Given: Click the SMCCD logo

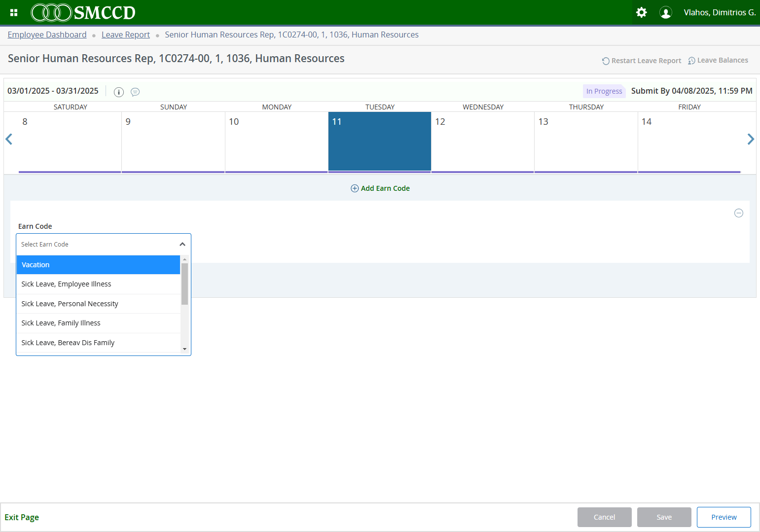Looking at the screenshot, I should click(83, 12).
